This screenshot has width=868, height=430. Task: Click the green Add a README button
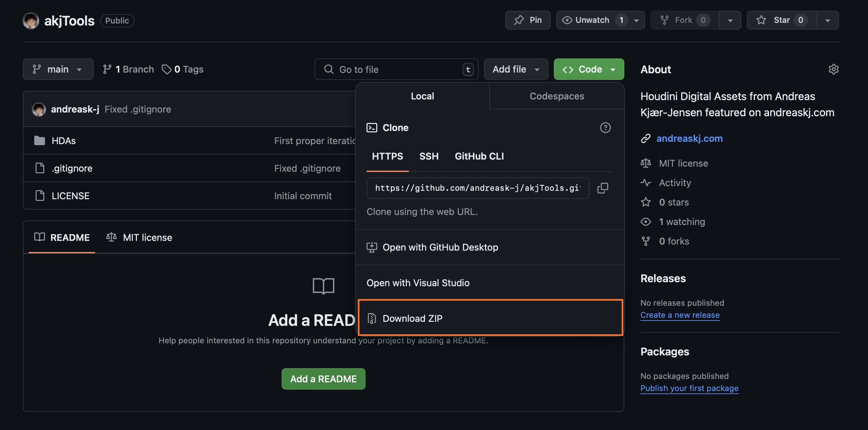point(323,379)
